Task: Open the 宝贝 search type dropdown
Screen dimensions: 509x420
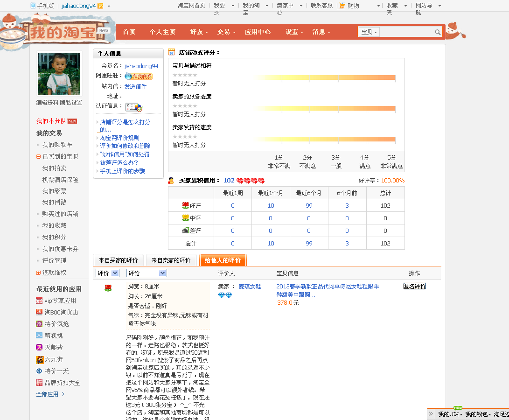Action: pos(369,32)
